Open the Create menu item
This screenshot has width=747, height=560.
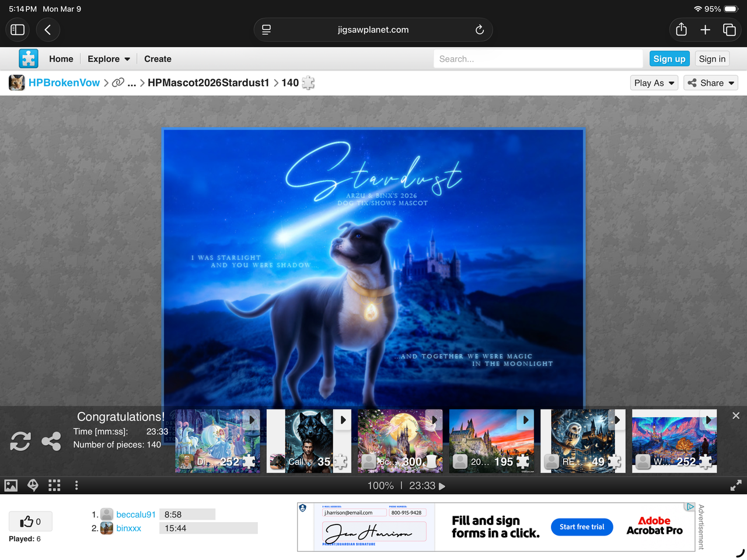[158, 59]
